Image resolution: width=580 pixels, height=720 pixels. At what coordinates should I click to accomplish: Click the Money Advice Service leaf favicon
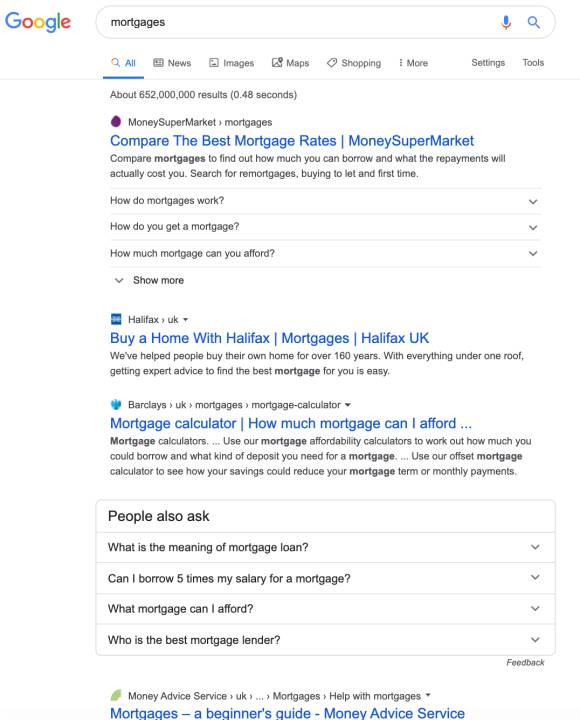coord(116,695)
